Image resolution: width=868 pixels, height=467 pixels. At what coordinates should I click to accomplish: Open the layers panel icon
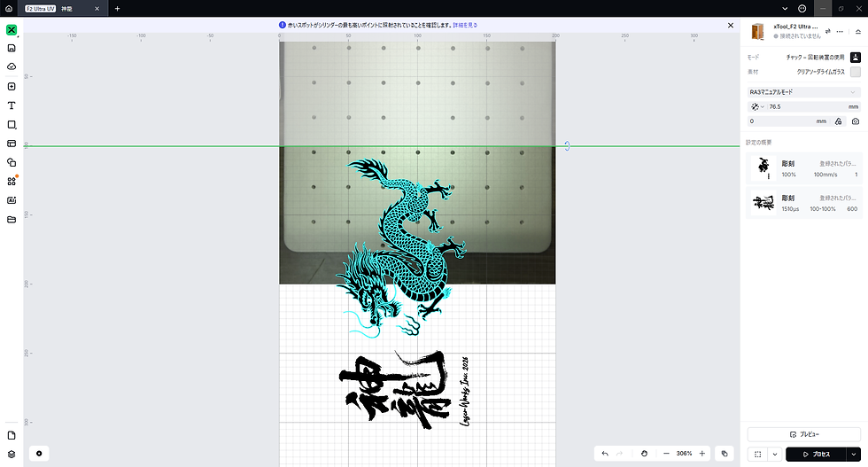pos(11,455)
